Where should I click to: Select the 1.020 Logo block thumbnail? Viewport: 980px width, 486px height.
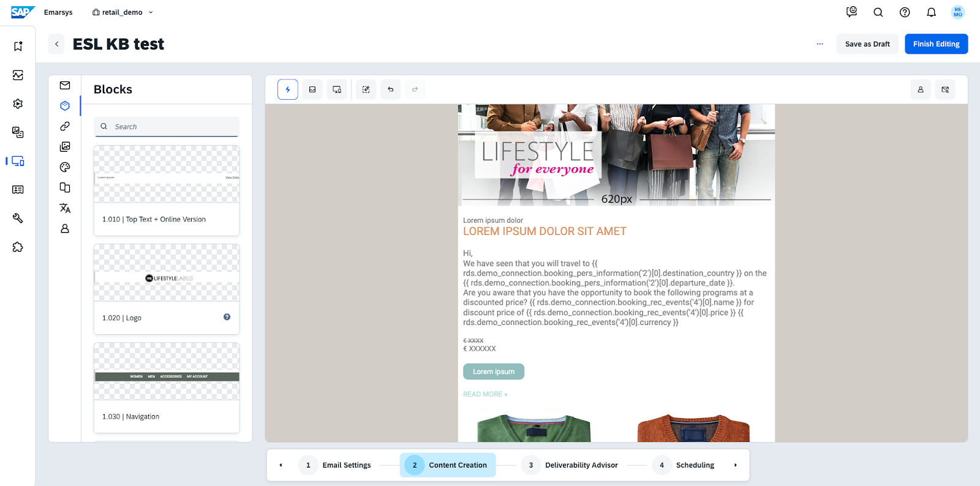click(x=167, y=273)
